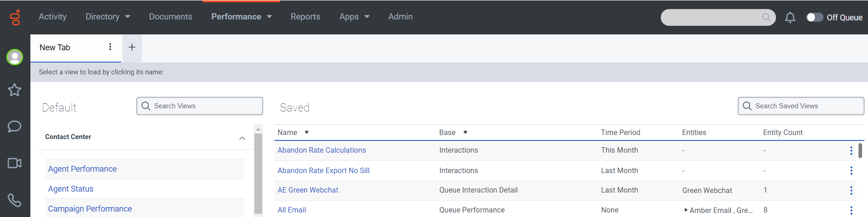Click the user avatar presence icon

(x=15, y=57)
